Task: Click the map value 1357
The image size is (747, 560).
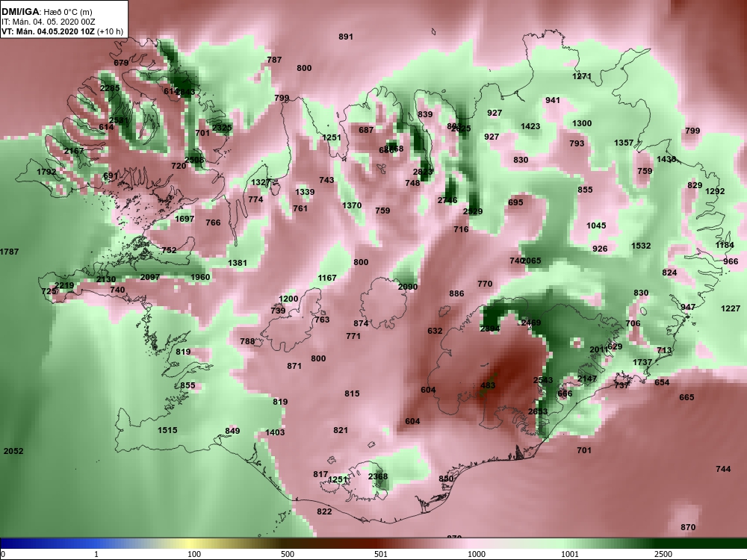Action: coord(624,143)
